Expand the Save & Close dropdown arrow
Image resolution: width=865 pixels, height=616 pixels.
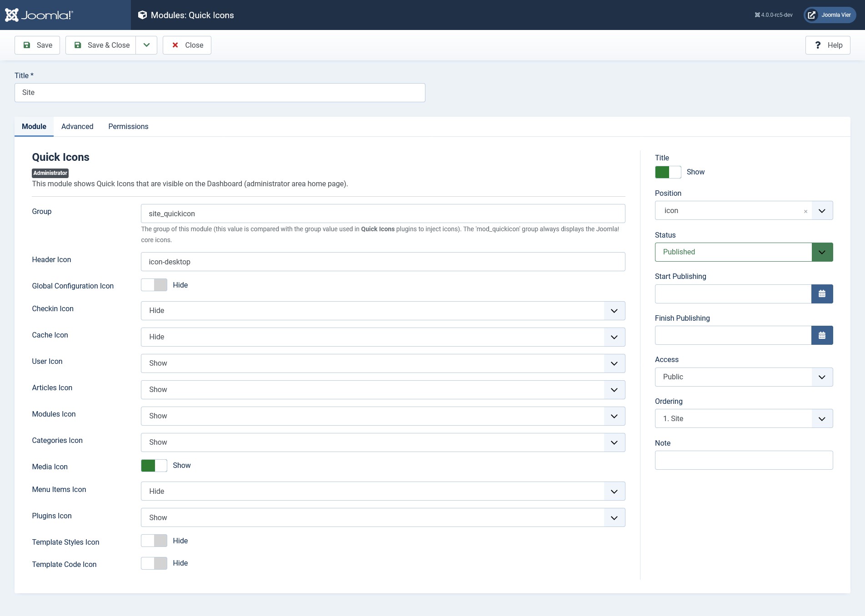click(146, 45)
